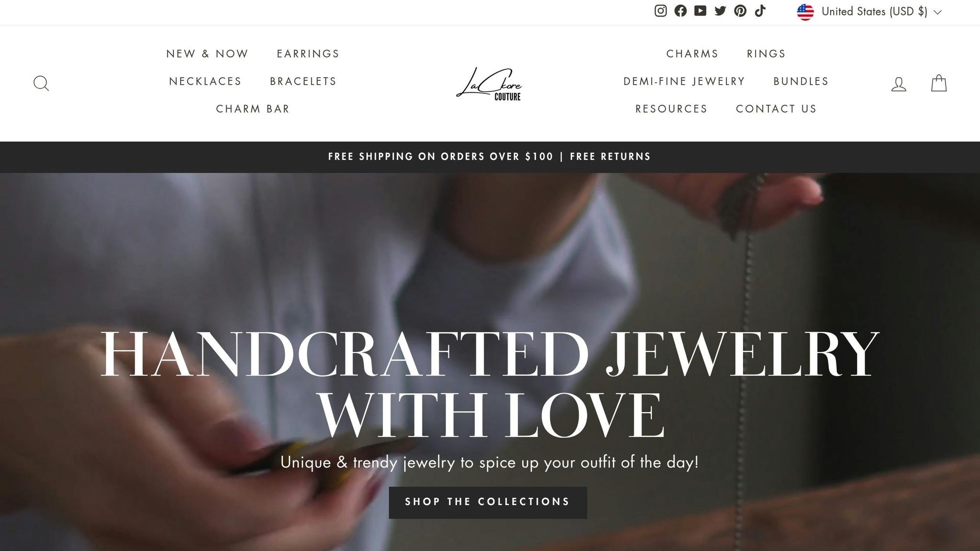Image resolution: width=980 pixels, height=551 pixels.
Task: Click the Shop The Collections button
Action: 488,502
